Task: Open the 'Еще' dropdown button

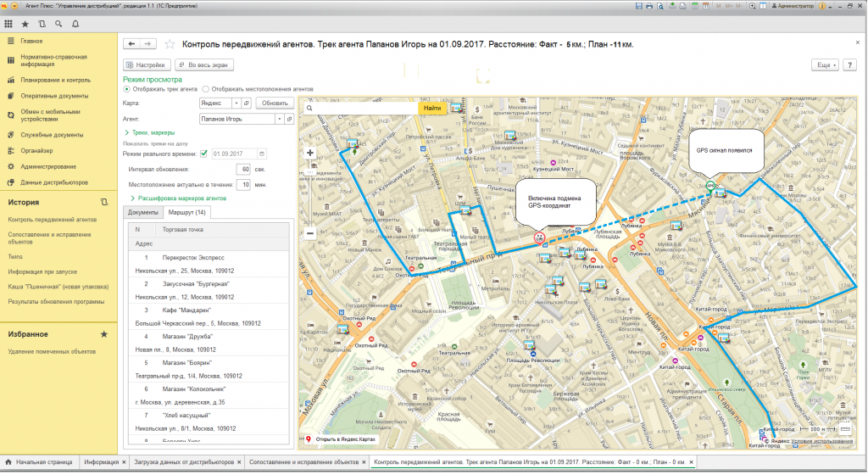Action: [x=825, y=64]
